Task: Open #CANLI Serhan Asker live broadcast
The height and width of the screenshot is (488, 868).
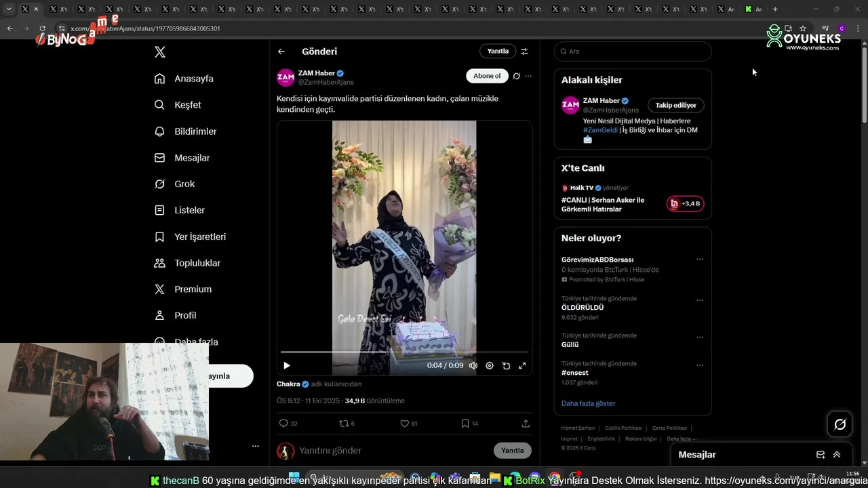Action: click(603, 205)
